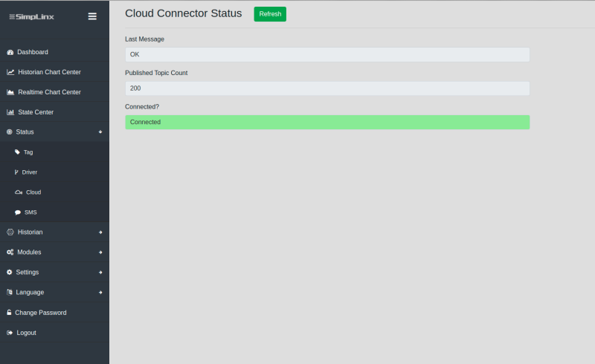Screen dimensions: 595x364
Task: Expand the Modules menu section
Action: tap(54, 252)
